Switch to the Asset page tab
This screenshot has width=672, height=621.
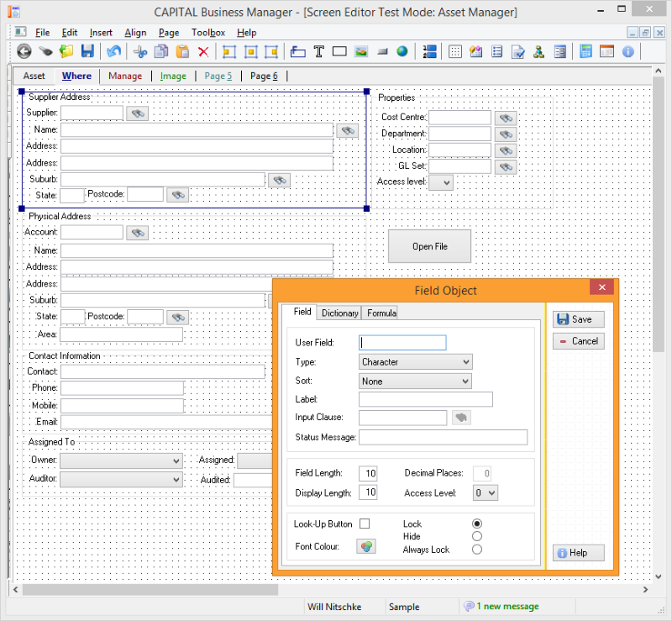(34, 76)
